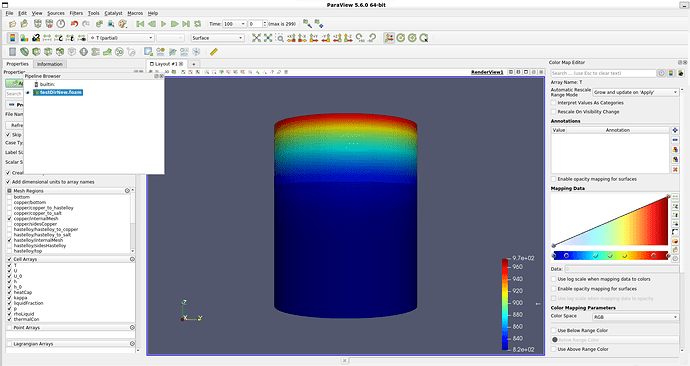
Task: Click the Reset Camera icon
Action: (x=257, y=38)
